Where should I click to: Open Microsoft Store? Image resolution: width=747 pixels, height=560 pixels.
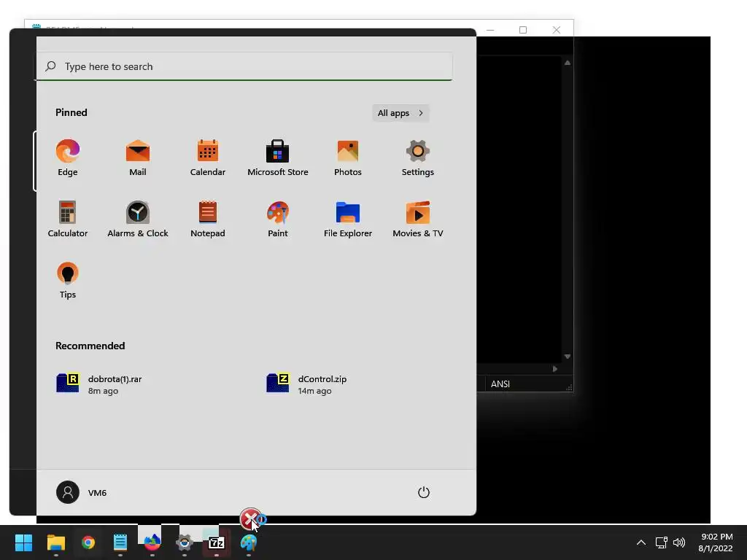pyautogui.click(x=278, y=157)
